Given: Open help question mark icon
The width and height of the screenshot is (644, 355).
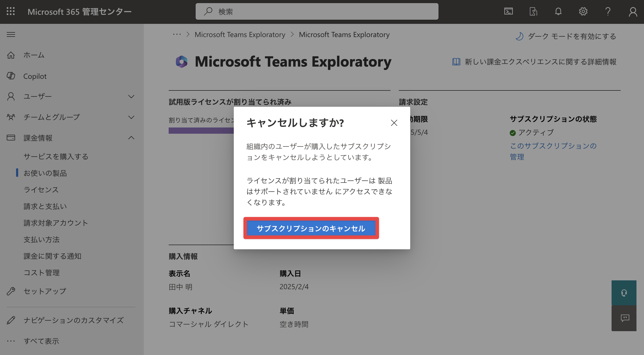Looking at the screenshot, I should [608, 11].
